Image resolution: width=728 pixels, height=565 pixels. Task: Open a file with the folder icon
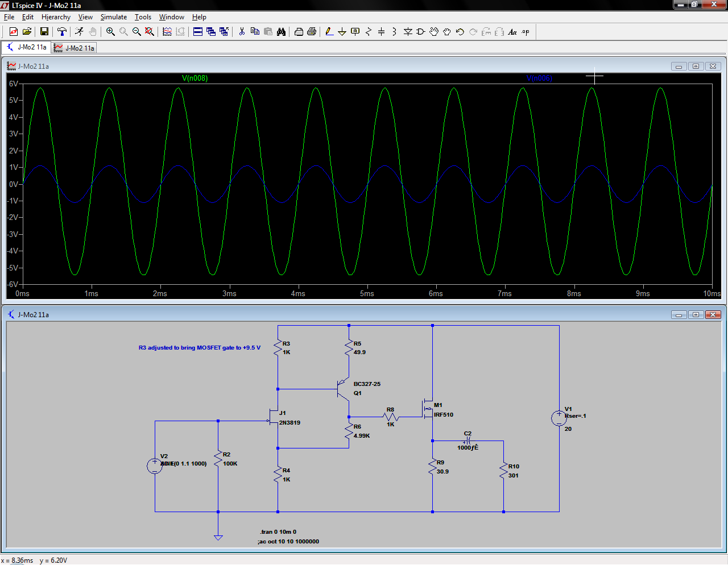coord(27,32)
